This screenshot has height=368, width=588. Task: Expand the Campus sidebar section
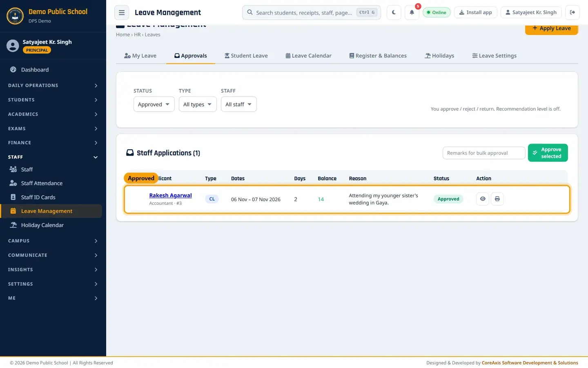click(x=53, y=241)
